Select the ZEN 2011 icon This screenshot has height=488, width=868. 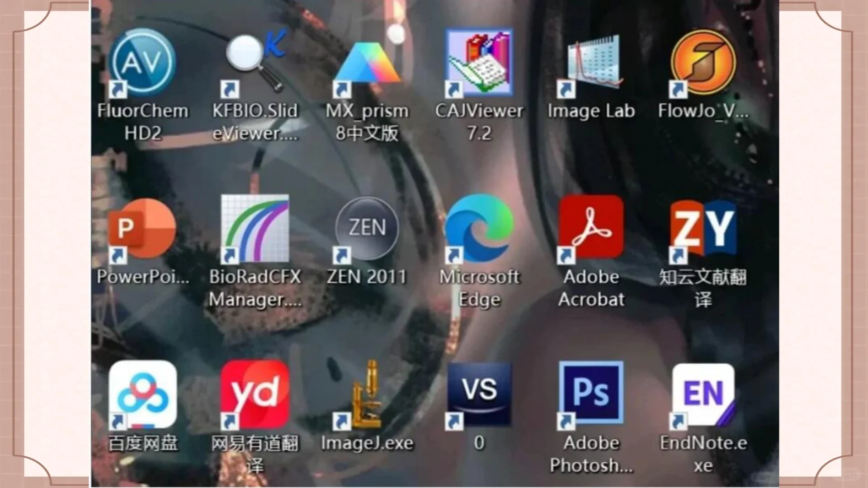(x=367, y=228)
